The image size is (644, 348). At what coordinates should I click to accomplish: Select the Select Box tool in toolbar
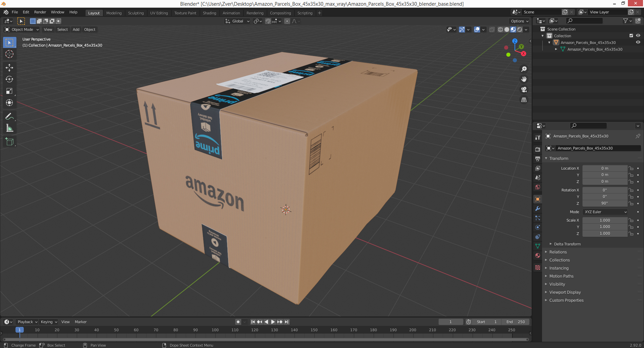[9, 43]
